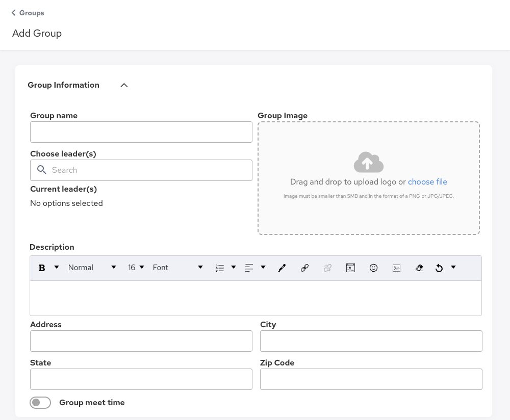This screenshot has width=510, height=420.
Task: Clear formatting with the eraser icon
Action: [419, 268]
